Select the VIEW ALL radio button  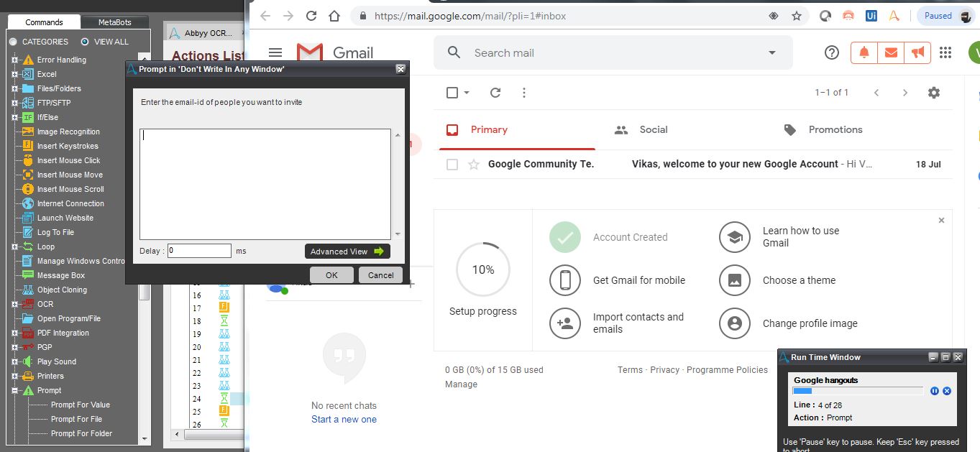click(85, 42)
